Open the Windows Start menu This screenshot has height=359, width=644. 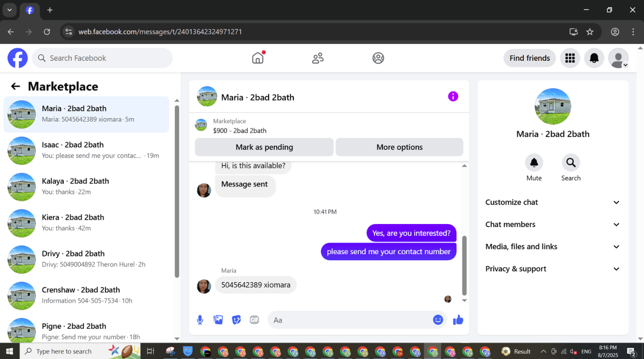coord(9,351)
